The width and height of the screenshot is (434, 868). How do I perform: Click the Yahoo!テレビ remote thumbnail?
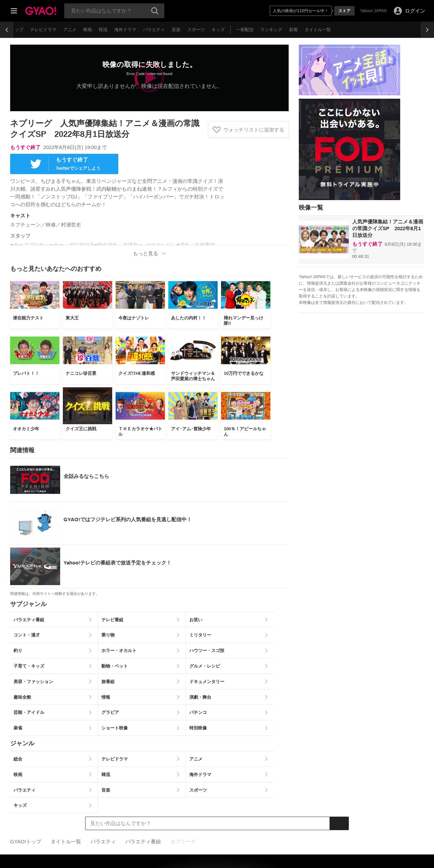(x=35, y=566)
